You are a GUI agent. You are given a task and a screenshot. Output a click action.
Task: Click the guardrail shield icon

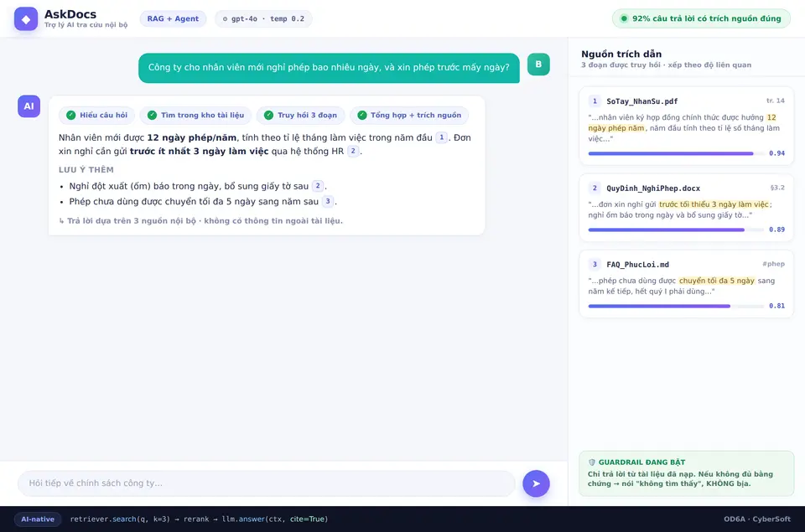592,462
